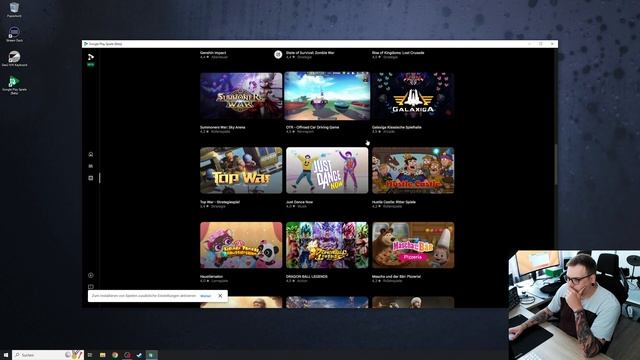
Task: Click the help circle icon in sidebar
Action: (x=91, y=275)
